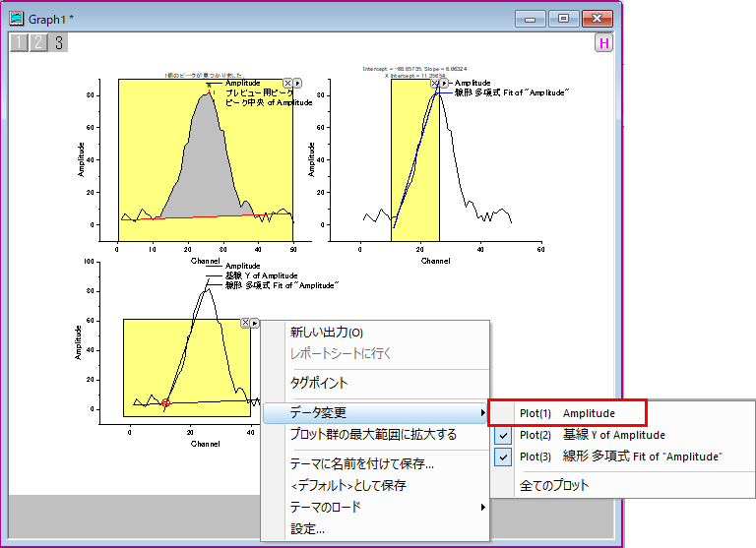Check Plot(1) Amplitude in submenu
The image size is (756, 548).
pyautogui.click(x=567, y=413)
